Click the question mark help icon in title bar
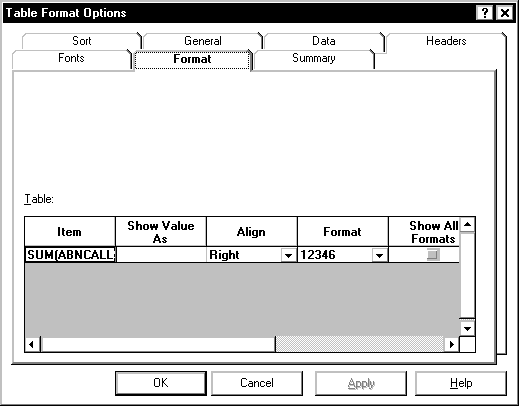Image resolution: width=519 pixels, height=406 pixels. pos(485,13)
